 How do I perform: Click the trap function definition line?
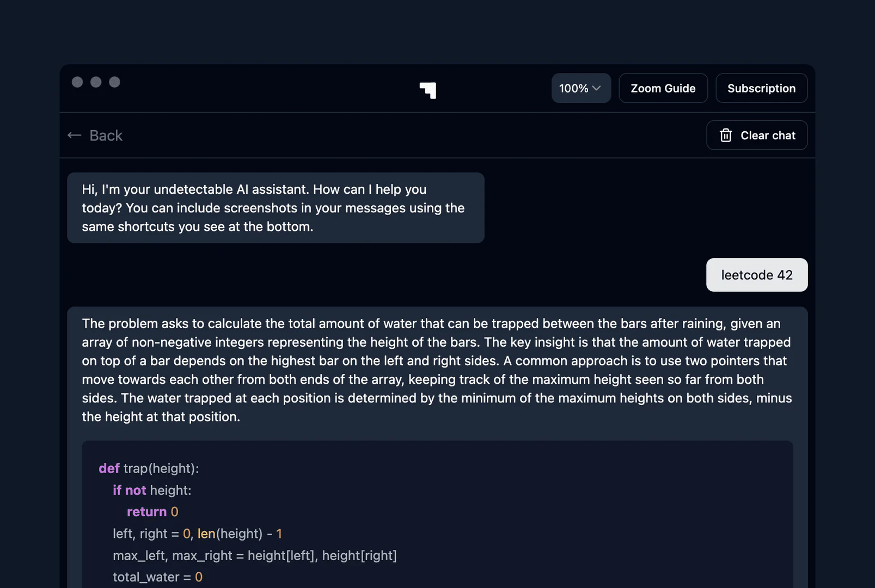(x=149, y=468)
